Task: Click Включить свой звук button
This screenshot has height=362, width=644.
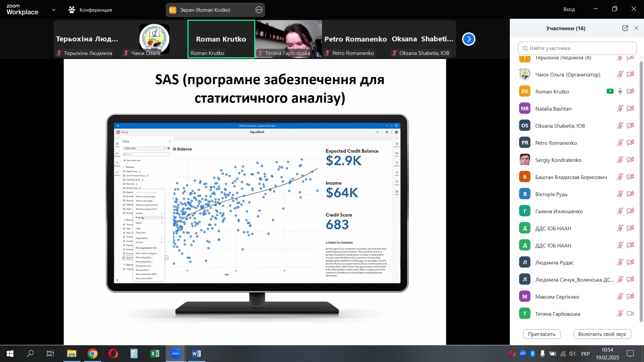Action: pyautogui.click(x=602, y=334)
